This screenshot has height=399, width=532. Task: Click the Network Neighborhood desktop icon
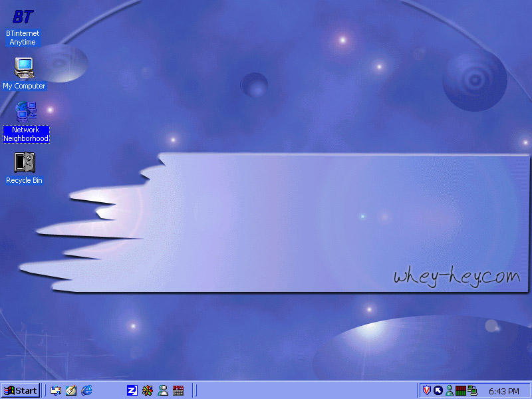26,111
